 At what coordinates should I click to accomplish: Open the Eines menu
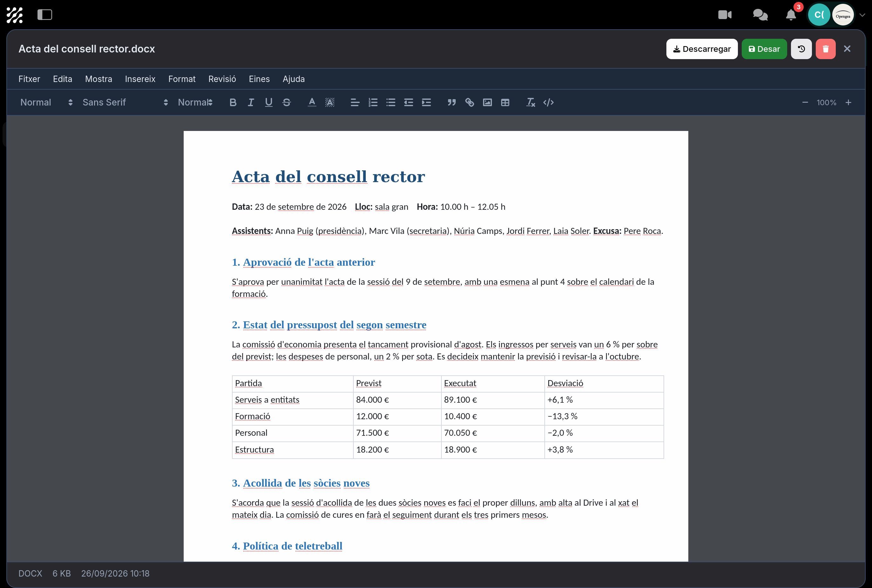point(259,79)
